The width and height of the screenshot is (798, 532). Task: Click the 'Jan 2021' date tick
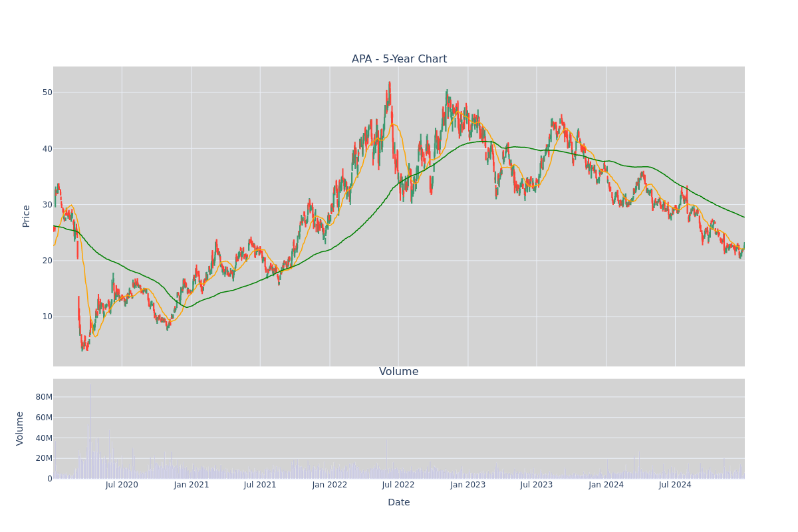pyautogui.click(x=192, y=485)
